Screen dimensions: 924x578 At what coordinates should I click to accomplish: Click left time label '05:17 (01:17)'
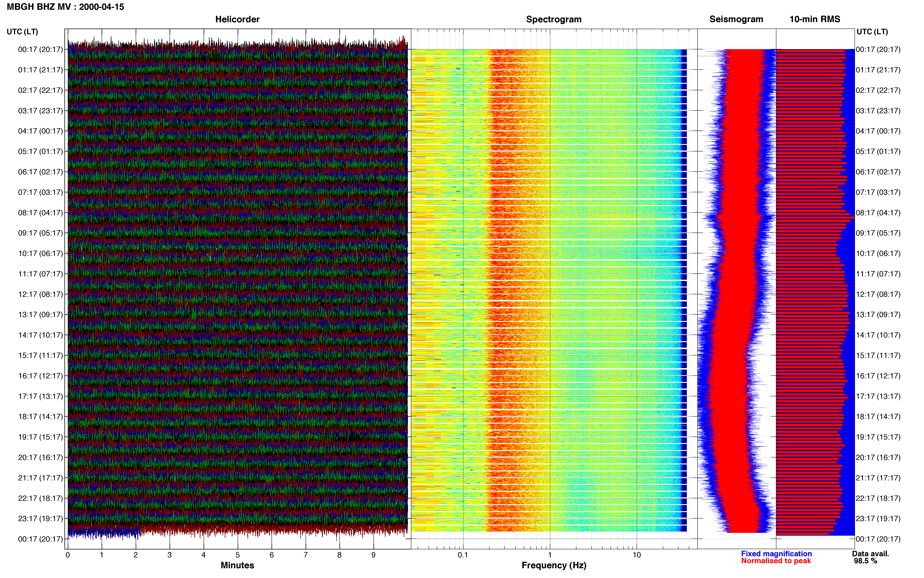coord(41,151)
